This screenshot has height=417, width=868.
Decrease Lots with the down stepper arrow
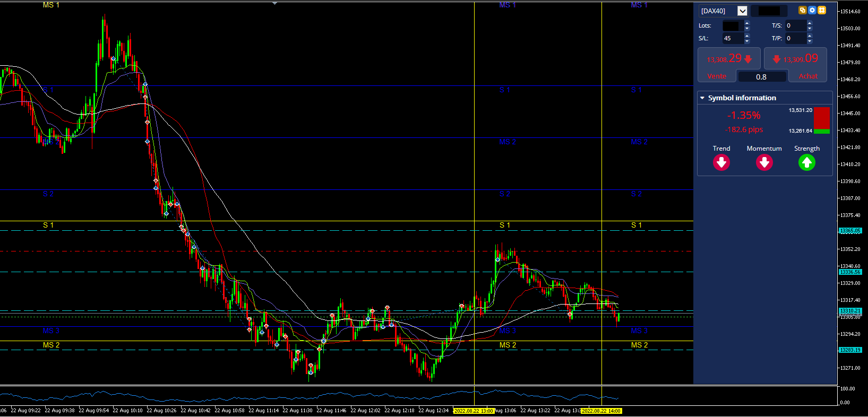(747, 28)
